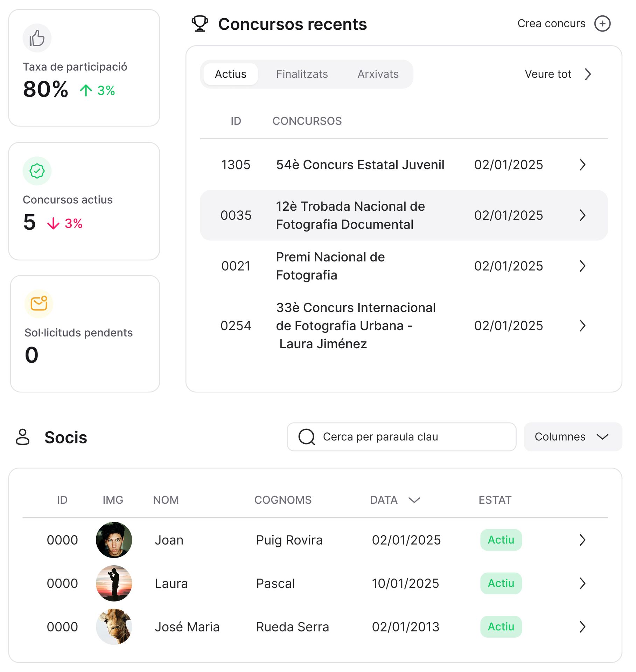Click the Actiu status badge for José Maria
636x672 pixels.
[501, 626]
